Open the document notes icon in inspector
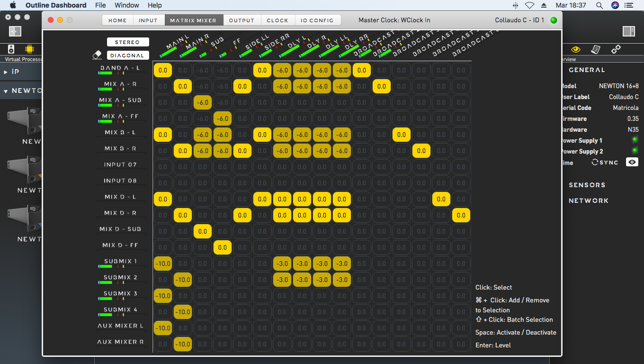The height and width of the screenshot is (364, 644). click(596, 49)
